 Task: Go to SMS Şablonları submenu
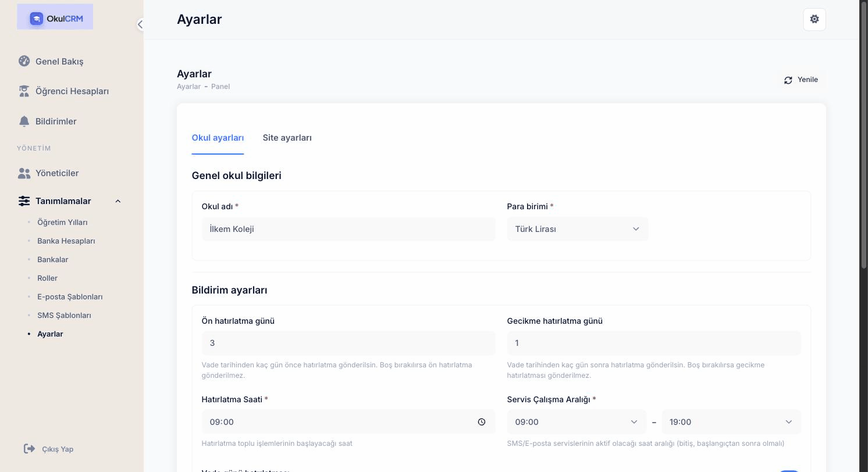tap(64, 315)
